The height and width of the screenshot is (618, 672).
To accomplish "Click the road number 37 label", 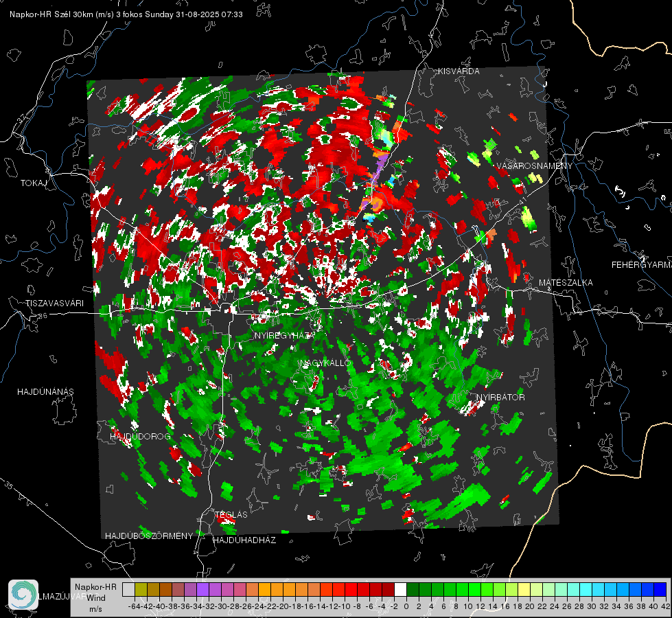I will tap(21, 117).
